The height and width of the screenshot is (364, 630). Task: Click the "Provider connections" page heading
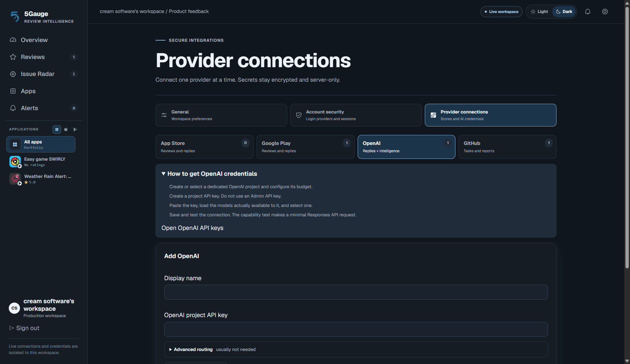253,60
